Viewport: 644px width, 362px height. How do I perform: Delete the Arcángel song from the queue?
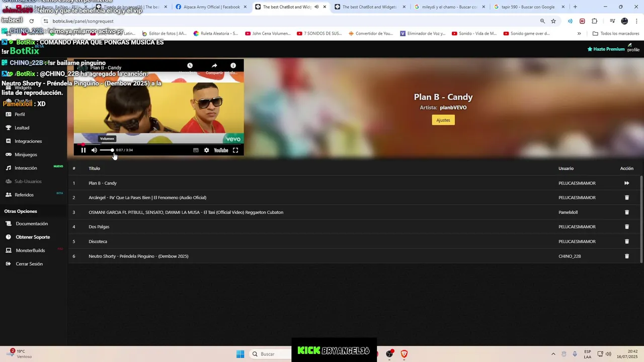click(627, 198)
